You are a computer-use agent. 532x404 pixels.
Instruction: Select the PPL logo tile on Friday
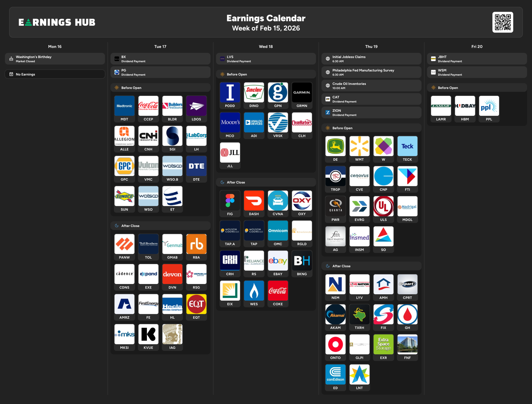(489, 106)
